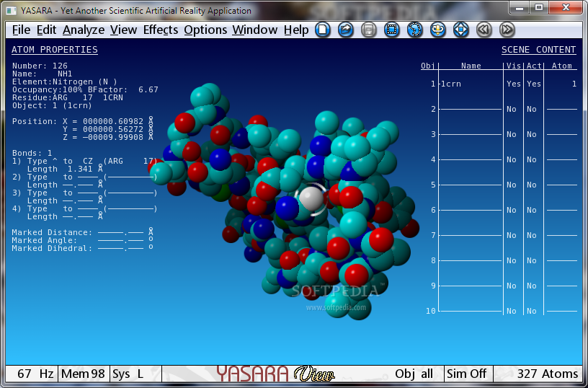The width and height of the screenshot is (588, 388).
Task: Select the 1crn object name in scene list
Action: pos(451,84)
